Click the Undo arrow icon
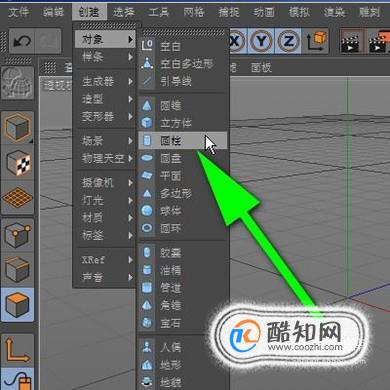 point(22,41)
